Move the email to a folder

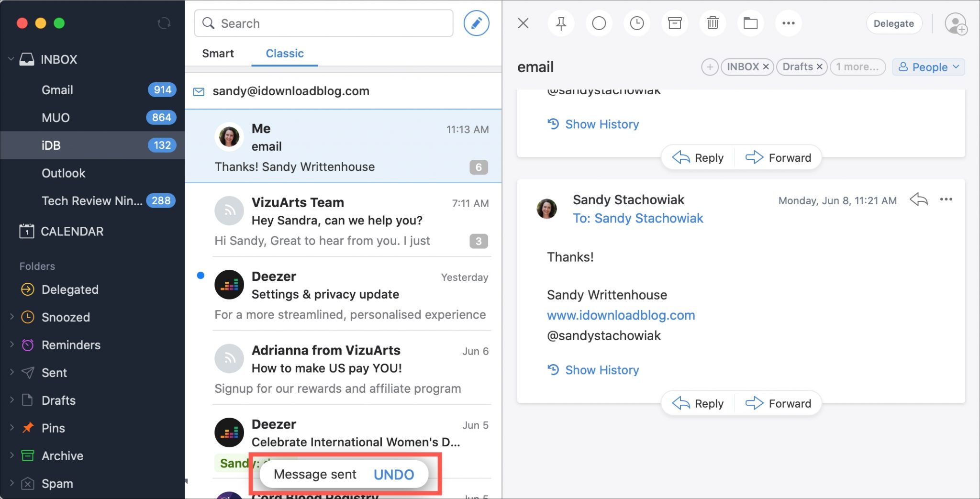(x=750, y=23)
